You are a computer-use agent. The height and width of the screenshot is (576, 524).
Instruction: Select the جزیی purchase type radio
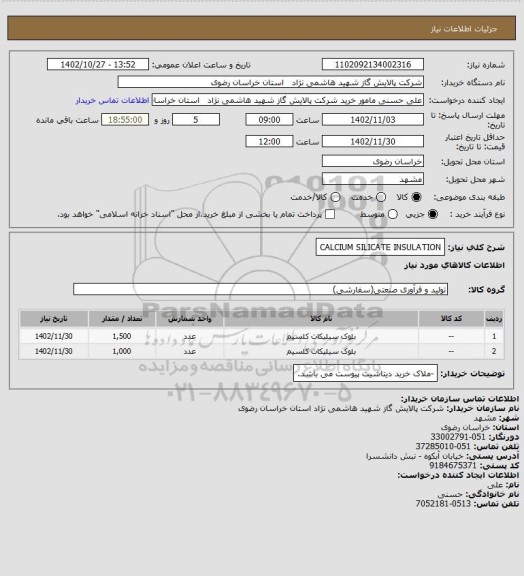click(433, 214)
